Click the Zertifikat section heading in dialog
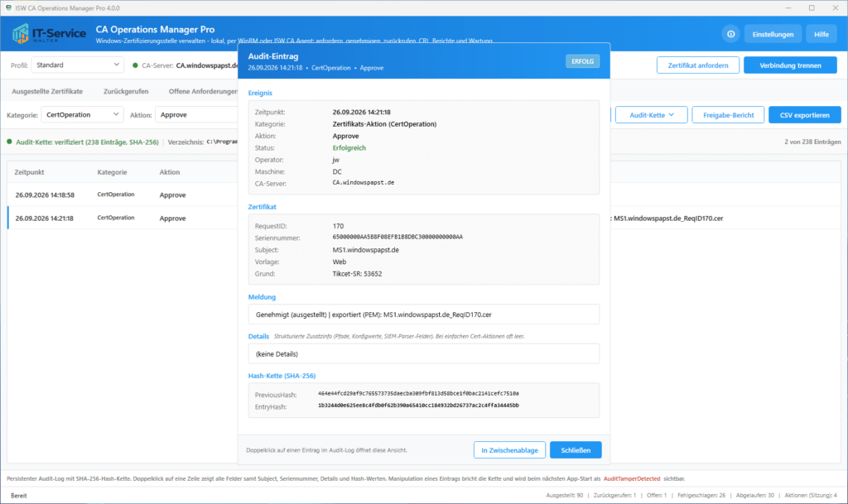 pyautogui.click(x=263, y=206)
